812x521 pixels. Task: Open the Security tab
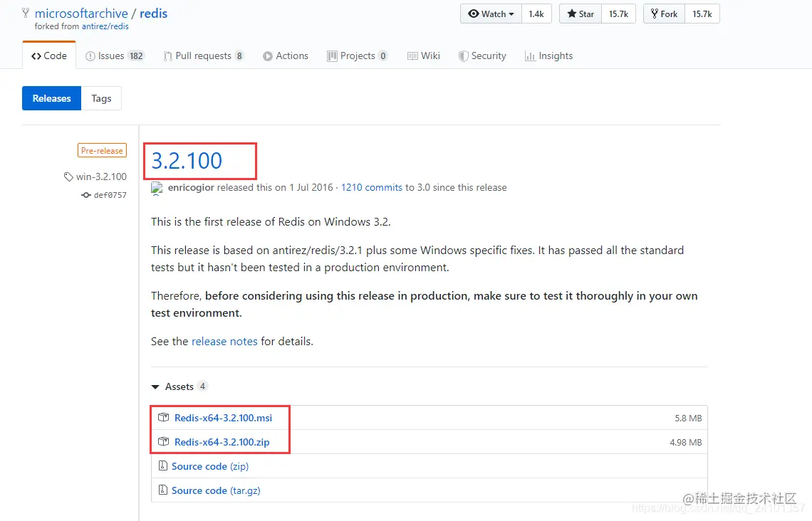click(482, 56)
